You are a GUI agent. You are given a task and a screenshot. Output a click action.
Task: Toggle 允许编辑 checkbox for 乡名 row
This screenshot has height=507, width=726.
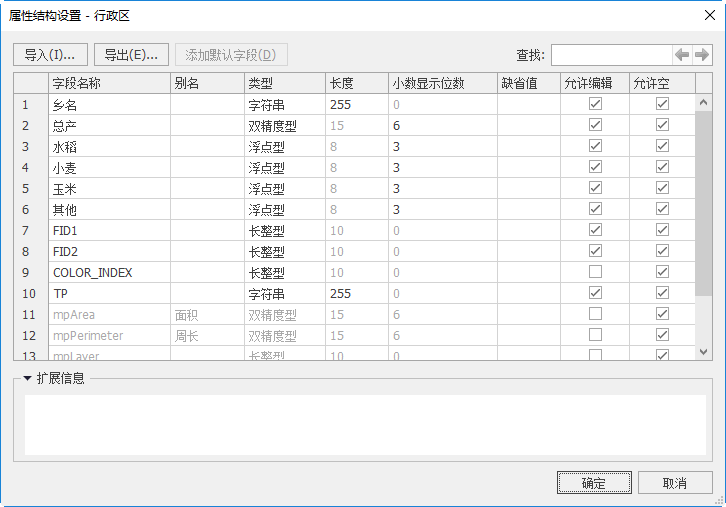[x=595, y=104]
